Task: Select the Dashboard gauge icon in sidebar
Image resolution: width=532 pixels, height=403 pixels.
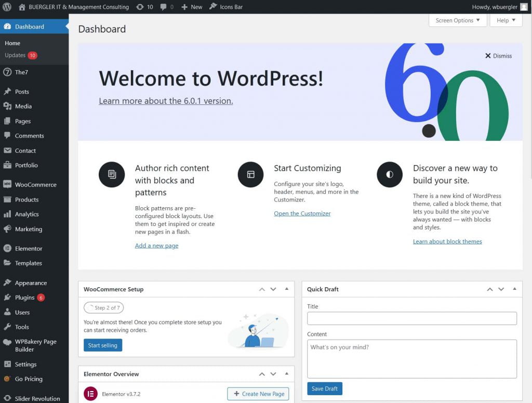Action: coord(7,26)
